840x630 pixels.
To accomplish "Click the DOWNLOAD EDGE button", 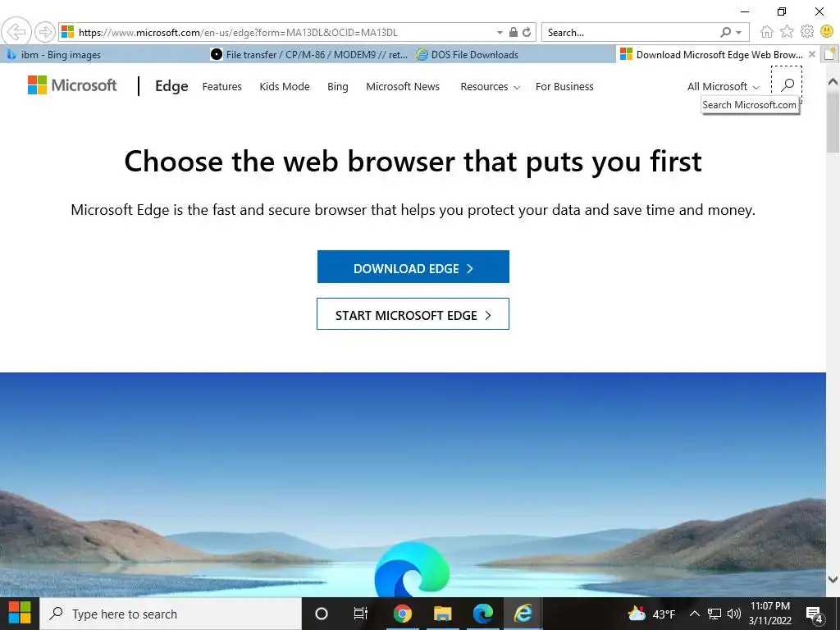I will 413,267.
